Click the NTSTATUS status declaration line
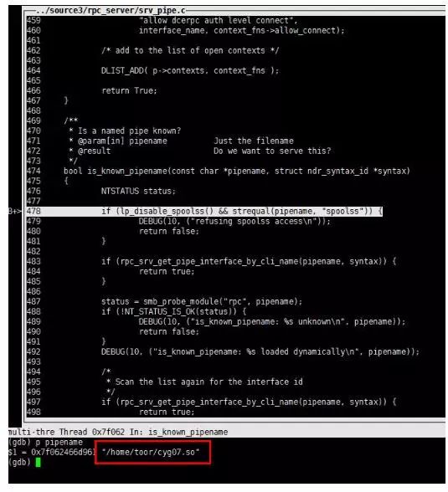 point(138,191)
